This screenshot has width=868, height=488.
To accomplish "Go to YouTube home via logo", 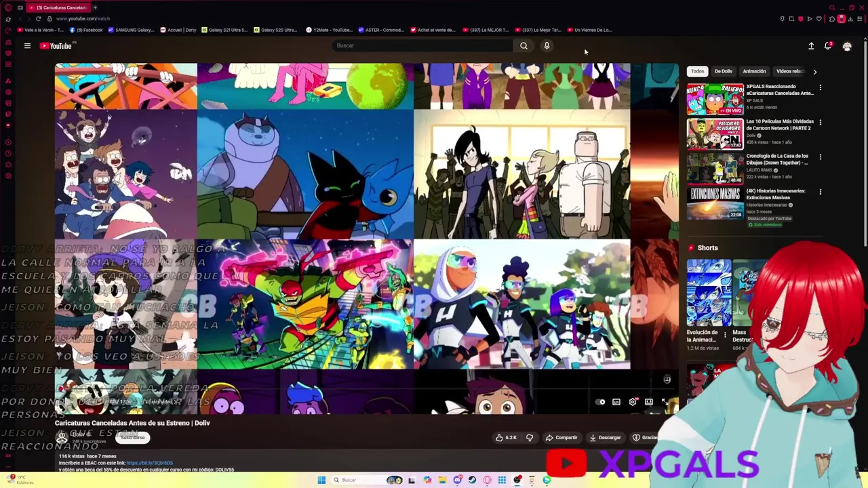I will click(56, 45).
